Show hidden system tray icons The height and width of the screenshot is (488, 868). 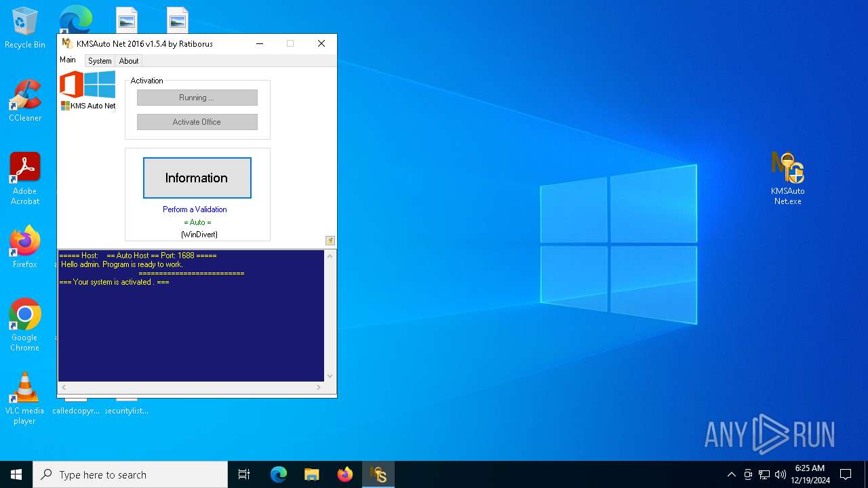731,474
